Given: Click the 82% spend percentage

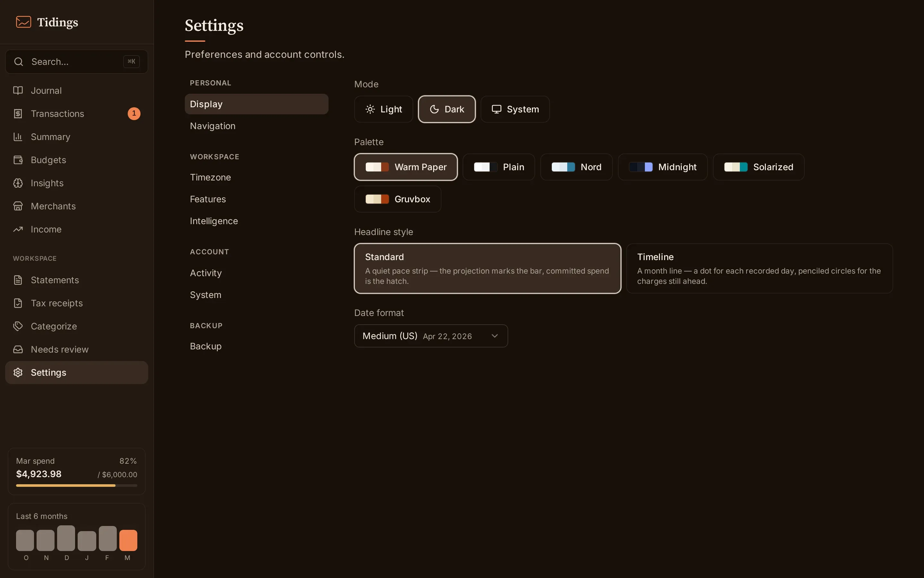Looking at the screenshot, I should [128, 461].
